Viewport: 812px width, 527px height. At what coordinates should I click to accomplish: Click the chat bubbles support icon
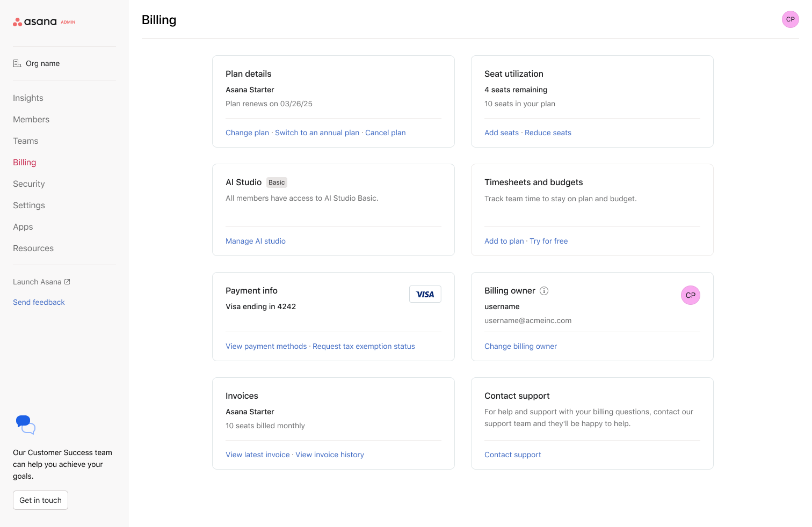coord(26,424)
